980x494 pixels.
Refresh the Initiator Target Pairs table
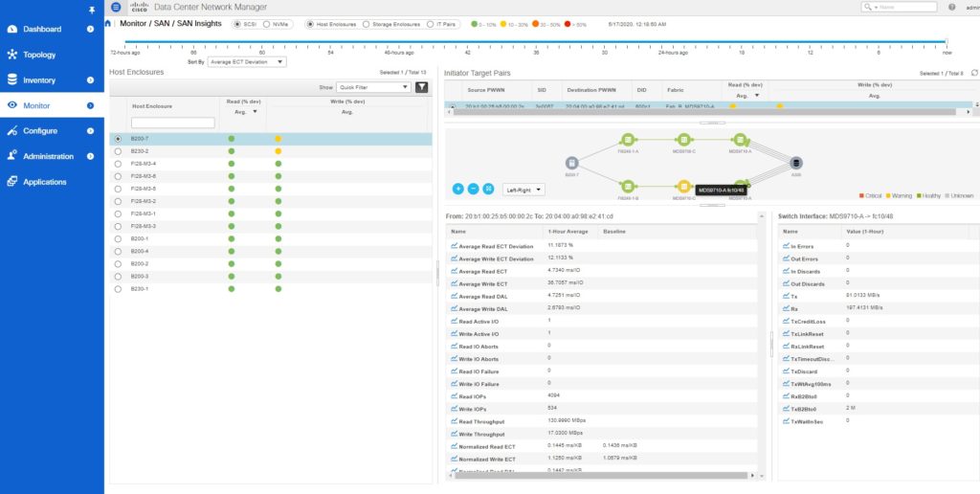(974, 73)
